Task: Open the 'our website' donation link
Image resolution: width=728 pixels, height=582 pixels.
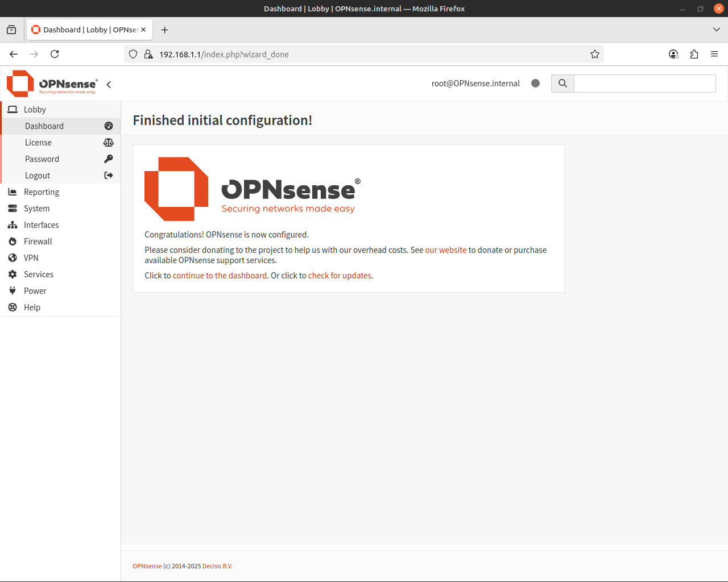Action: coord(446,250)
